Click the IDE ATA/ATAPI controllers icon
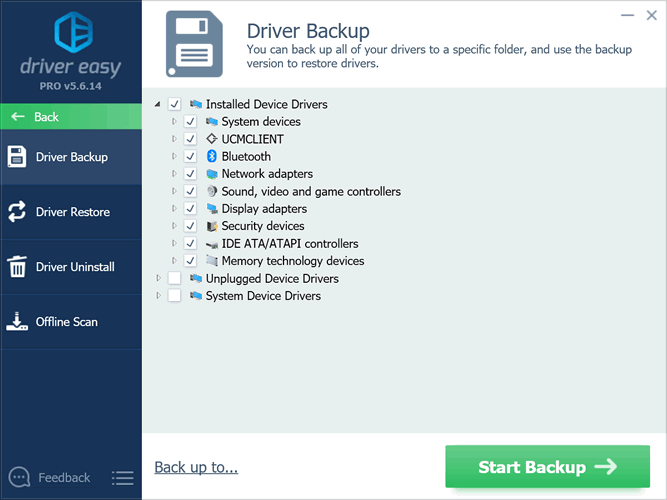 211,244
